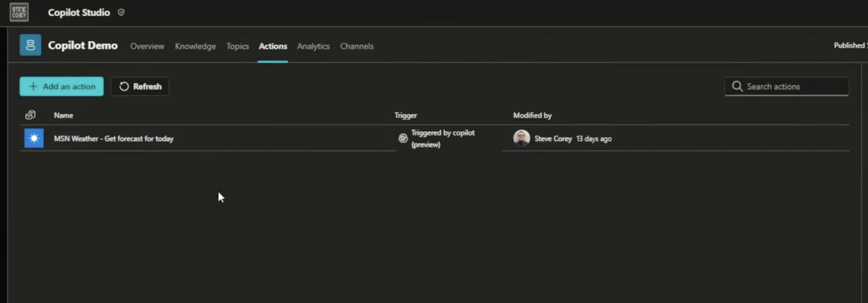Open MSN Weather - Get forecast for today

point(114,139)
